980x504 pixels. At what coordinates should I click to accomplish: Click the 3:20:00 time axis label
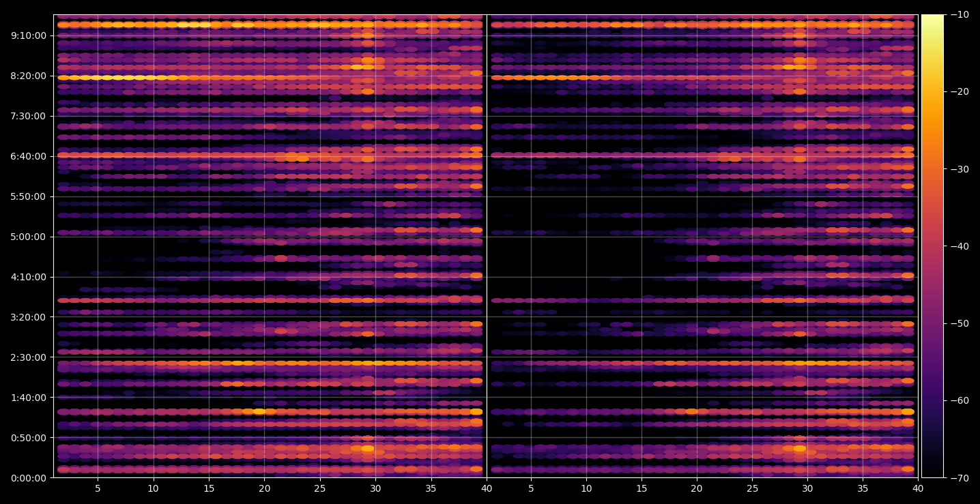point(28,317)
